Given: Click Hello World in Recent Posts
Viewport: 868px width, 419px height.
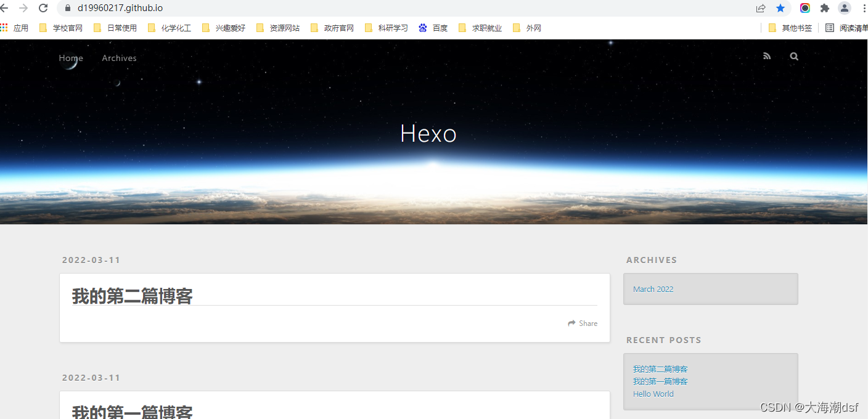Looking at the screenshot, I should (653, 394).
